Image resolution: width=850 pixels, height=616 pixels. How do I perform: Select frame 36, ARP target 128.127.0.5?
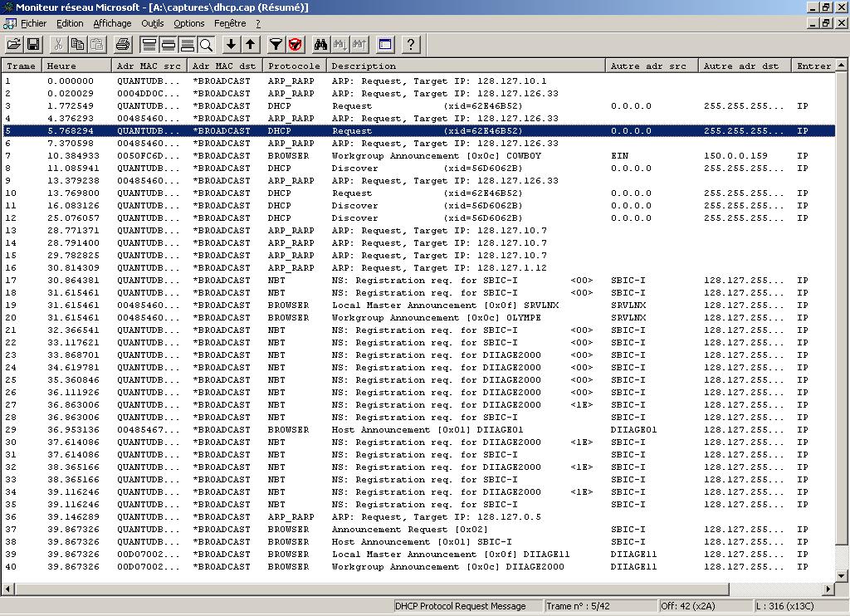pos(418,517)
